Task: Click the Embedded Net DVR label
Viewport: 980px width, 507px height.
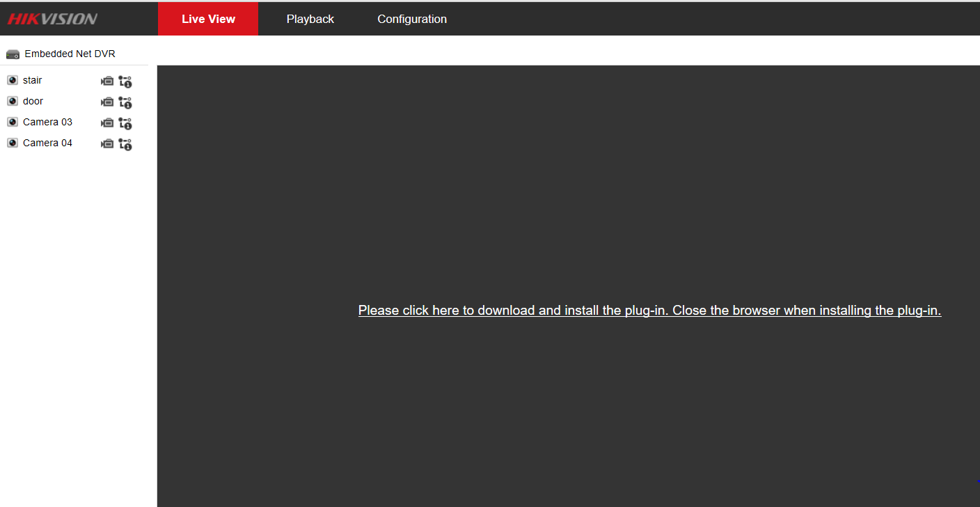Action: (x=70, y=54)
